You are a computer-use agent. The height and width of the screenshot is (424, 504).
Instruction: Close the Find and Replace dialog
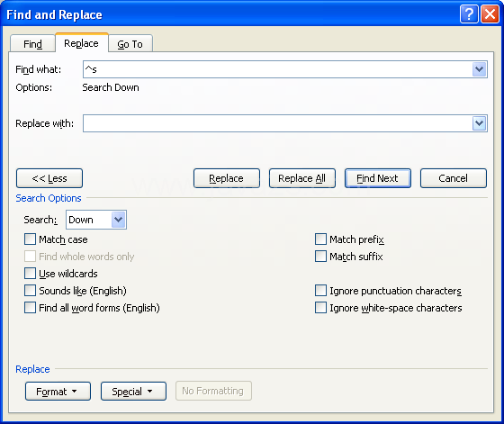tap(490, 14)
